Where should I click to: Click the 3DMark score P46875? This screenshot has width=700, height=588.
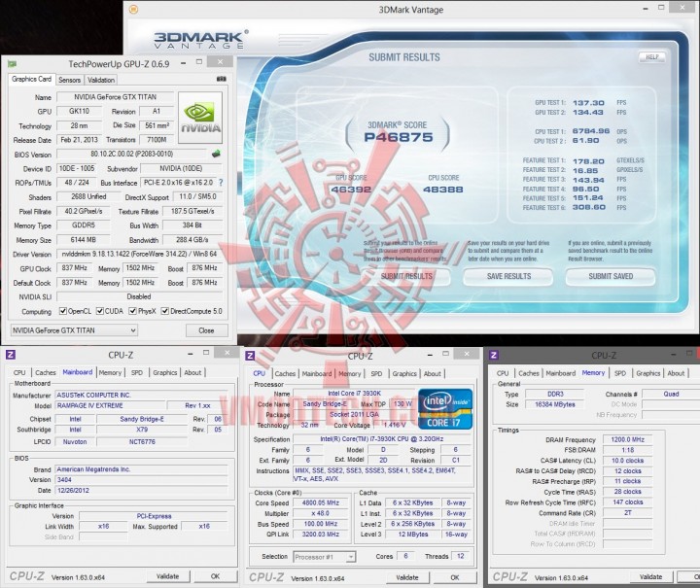(399, 137)
